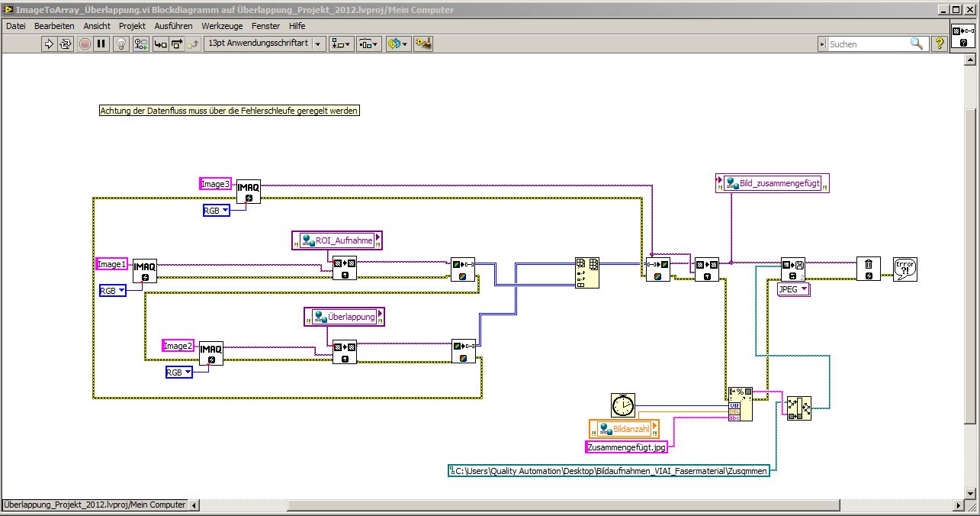Click the Run arrow button
This screenshot has width=980, height=516.
point(50,44)
